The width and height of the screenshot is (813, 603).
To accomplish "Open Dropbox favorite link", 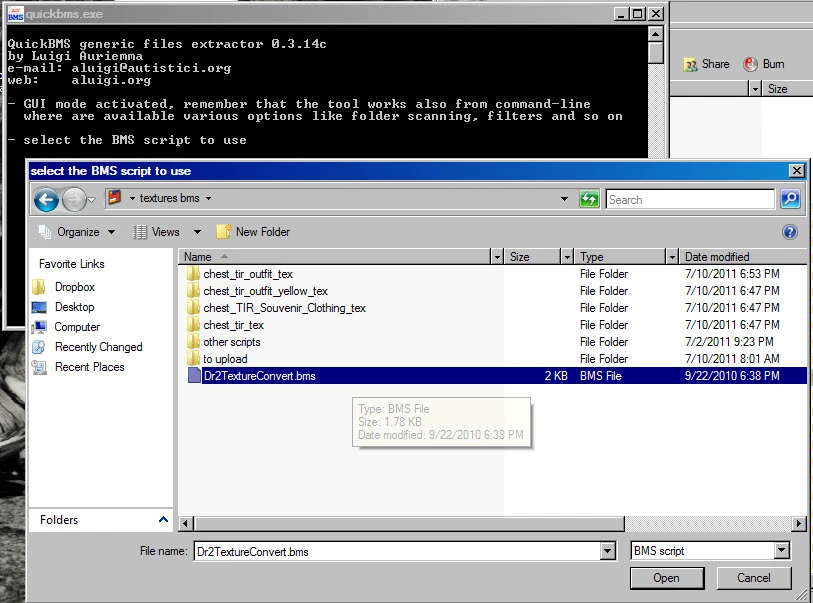I will point(75,287).
